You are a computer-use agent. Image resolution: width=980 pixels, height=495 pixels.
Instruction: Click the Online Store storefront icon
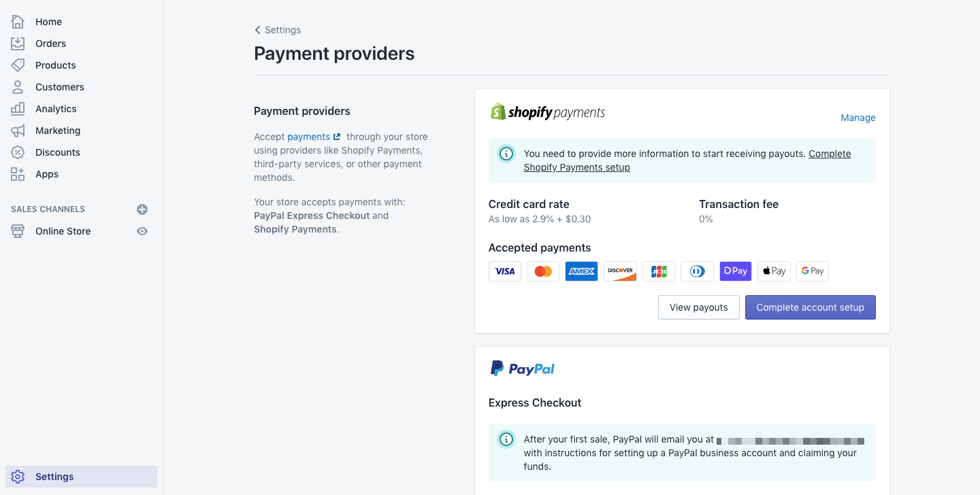pyautogui.click(x=18, y=231)
